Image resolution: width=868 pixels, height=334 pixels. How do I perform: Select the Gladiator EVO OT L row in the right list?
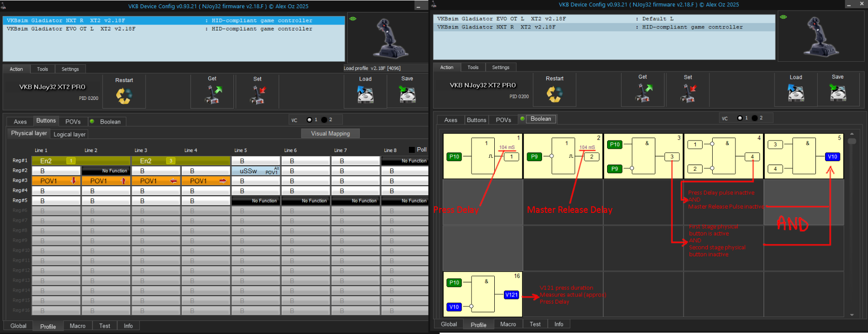point(604,19)
